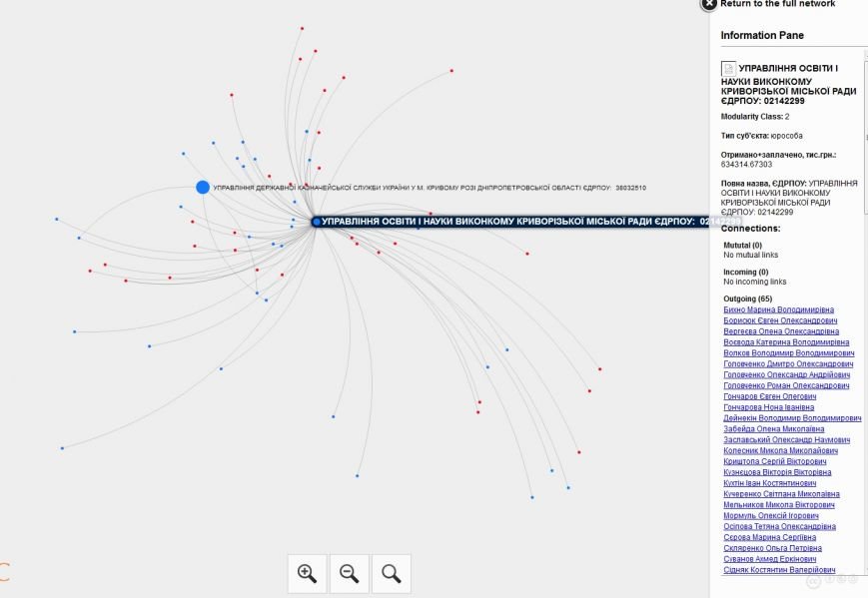Open link Гончаров Євген Олегович
The width and height of the screenshot is (868, 598).
pyautogui.click(x=769, y=396)
